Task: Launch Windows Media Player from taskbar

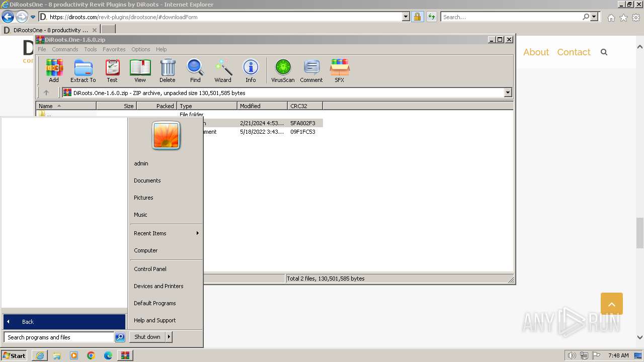Action: (74, 355)
